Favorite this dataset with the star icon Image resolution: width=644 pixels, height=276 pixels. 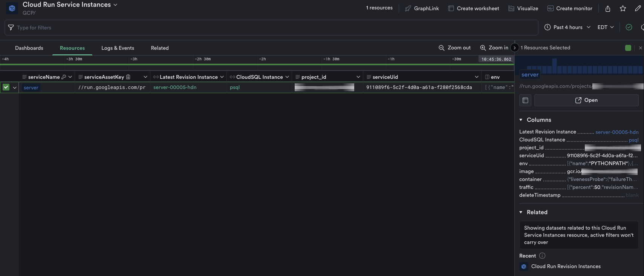point(623,8)
